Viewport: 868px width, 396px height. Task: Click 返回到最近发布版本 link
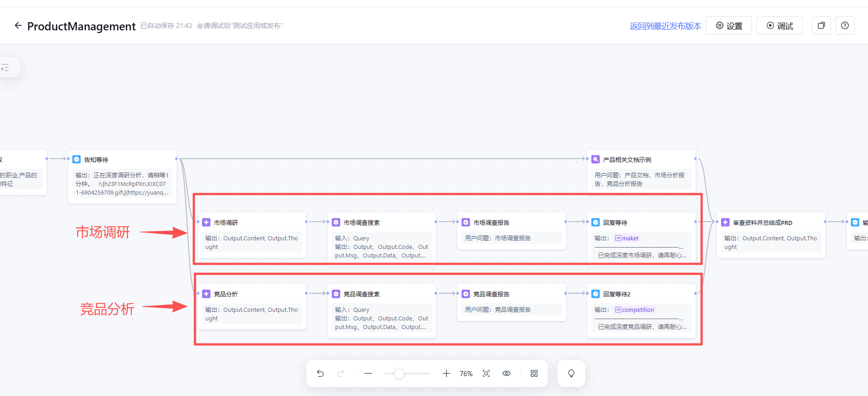665,26
